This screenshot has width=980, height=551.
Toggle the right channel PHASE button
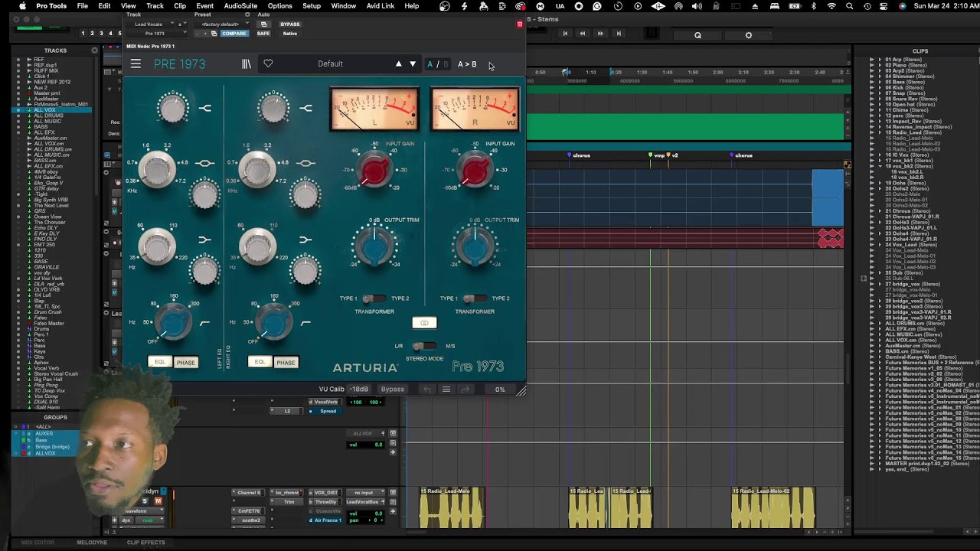286,362
